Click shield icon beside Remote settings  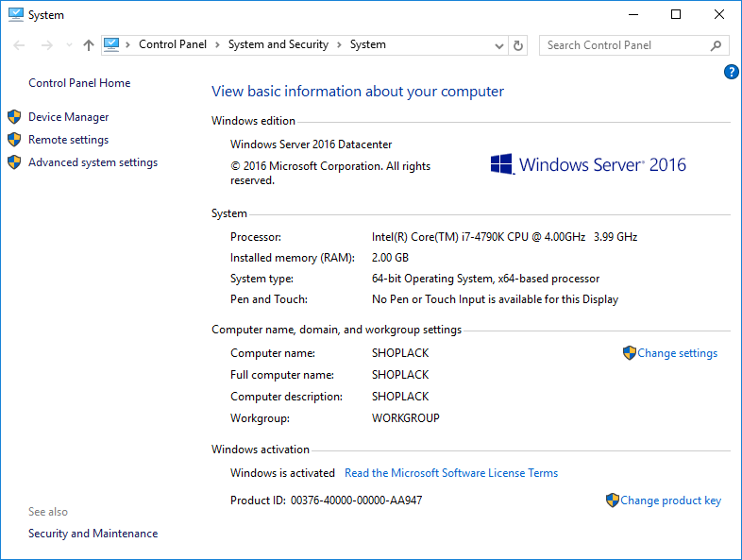tap(14, 140)
